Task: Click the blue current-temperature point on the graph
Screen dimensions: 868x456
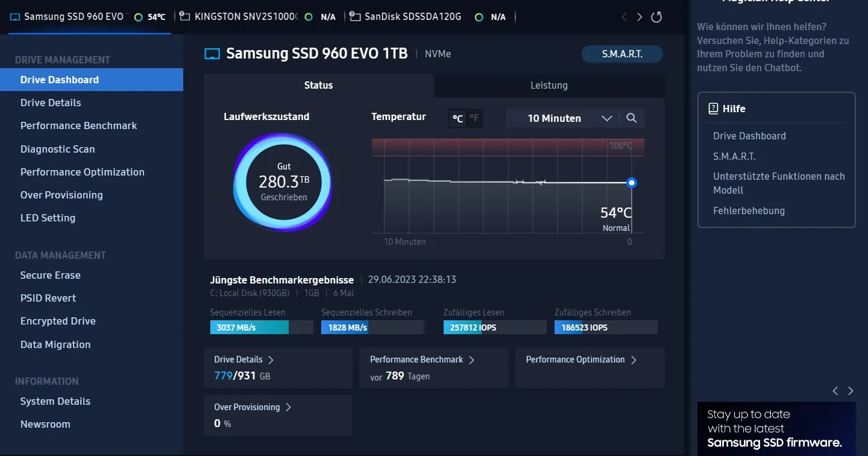Action: tap(631, 182)
